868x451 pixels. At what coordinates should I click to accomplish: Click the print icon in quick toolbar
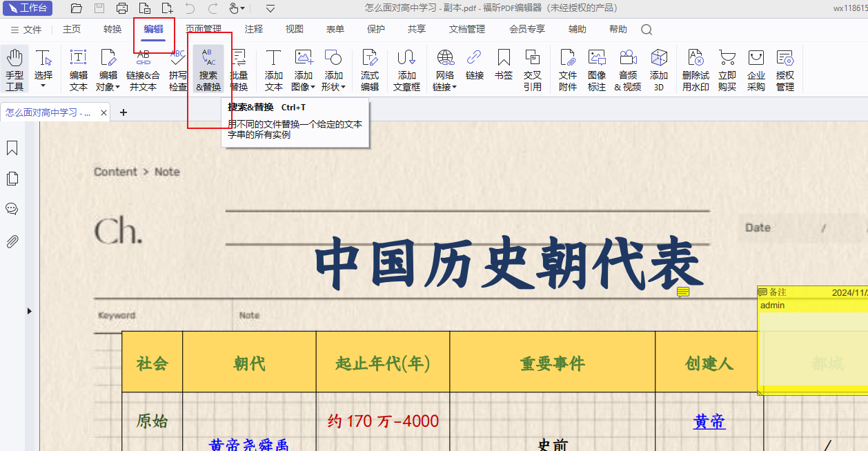tap(122, 8)
